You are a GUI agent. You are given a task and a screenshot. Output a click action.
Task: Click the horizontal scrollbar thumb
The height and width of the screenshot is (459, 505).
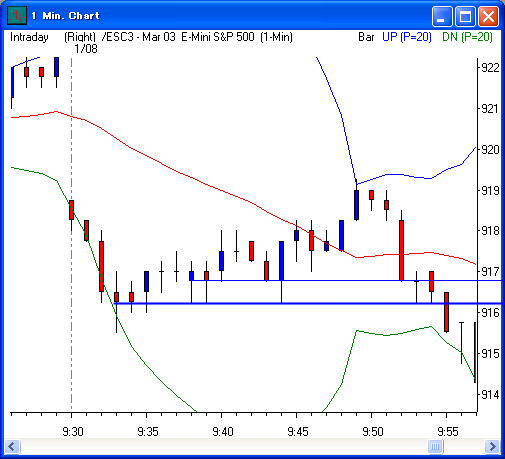tap(435, 446)
